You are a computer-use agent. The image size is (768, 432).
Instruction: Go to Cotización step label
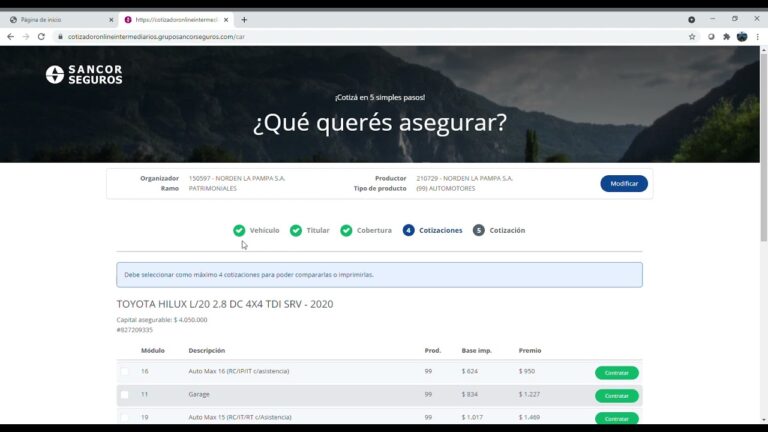tap(507, 230)
